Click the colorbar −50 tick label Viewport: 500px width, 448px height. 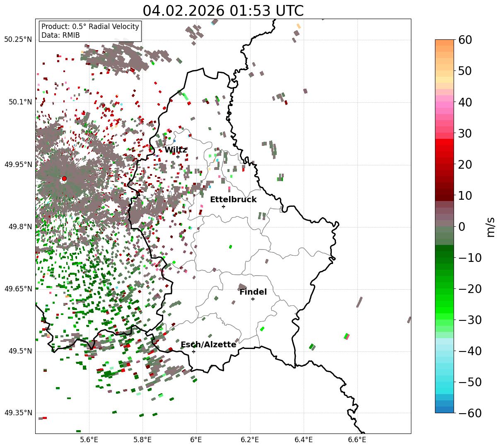pos(470,382)
